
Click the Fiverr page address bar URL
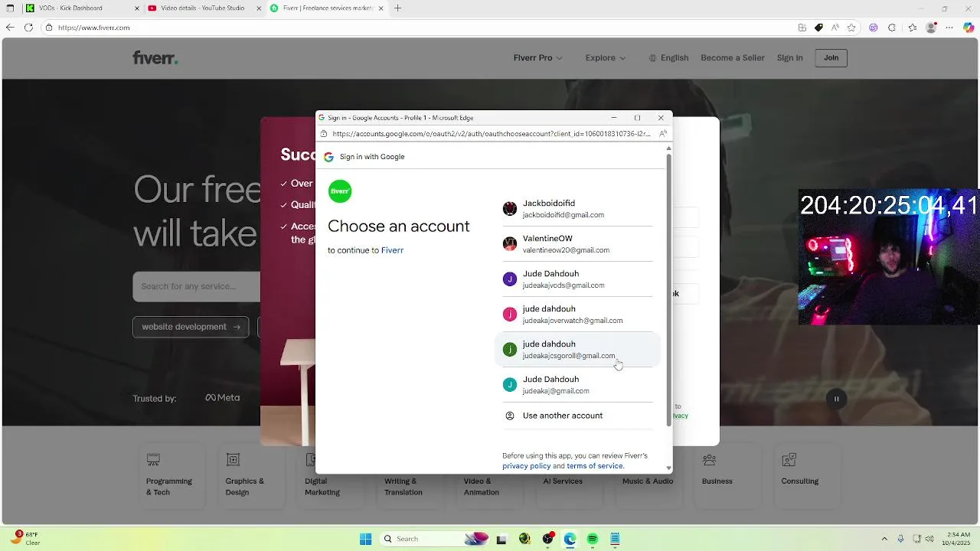pyautogui.click(x=93, y=28)
